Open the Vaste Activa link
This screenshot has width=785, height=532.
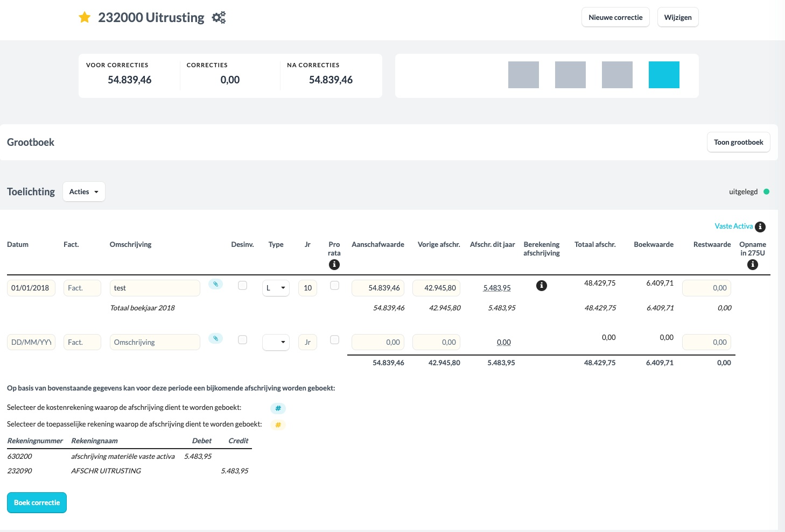tap(733, 226)
